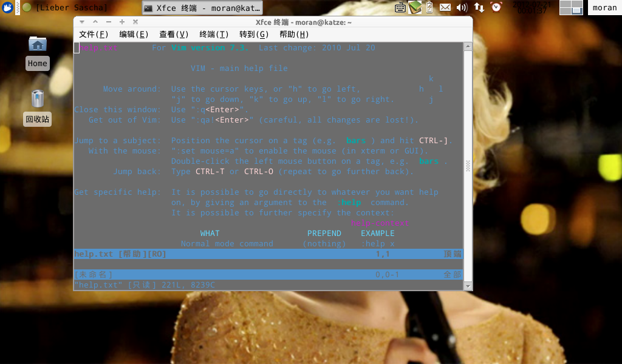Click the 'bars' tag on the 'Position the cursor' line
This screenshot has height=364, width=622.
point(356,141)
